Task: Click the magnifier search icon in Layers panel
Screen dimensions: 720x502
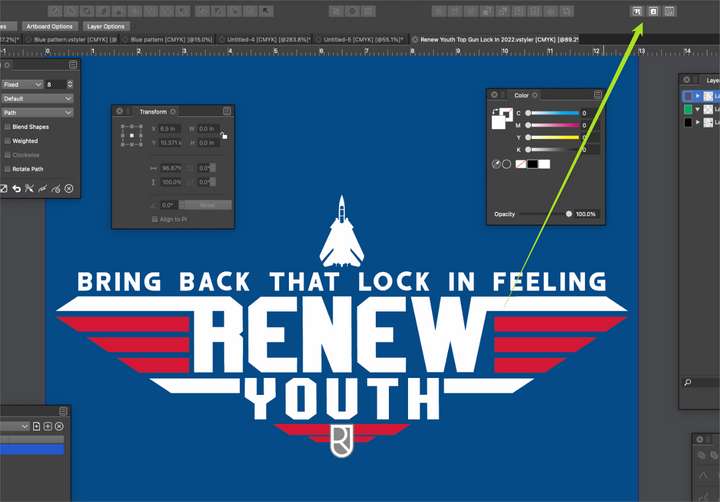Action: click(x=688, y=382)
